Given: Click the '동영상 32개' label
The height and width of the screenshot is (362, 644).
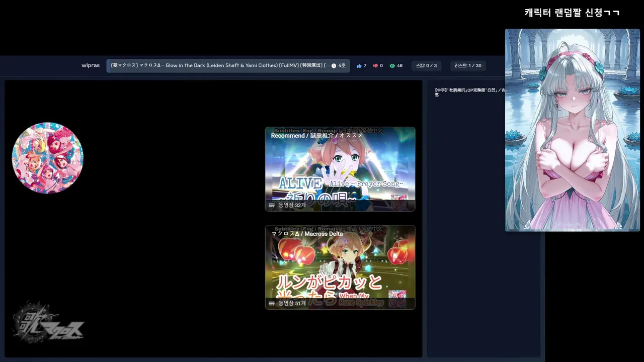Looking at the screenshot, I should tap(292, 205).
